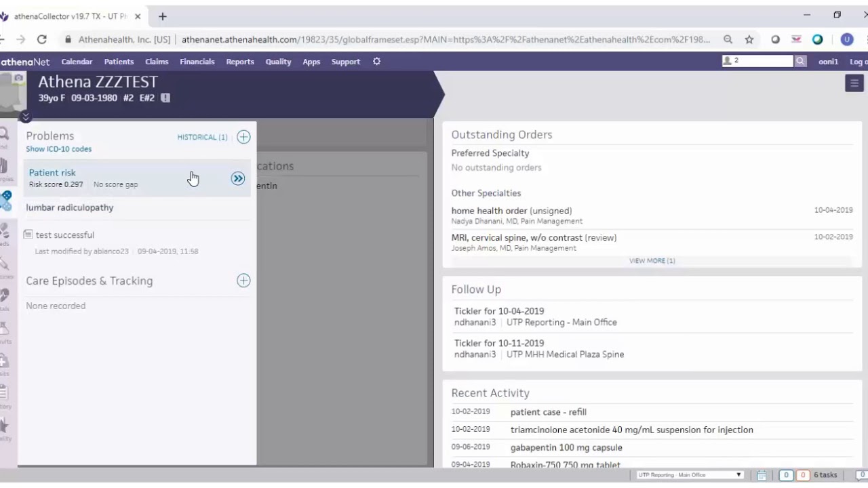Open the Quality menu
This screenshot has height=488, width=868.
click(278, 62)
